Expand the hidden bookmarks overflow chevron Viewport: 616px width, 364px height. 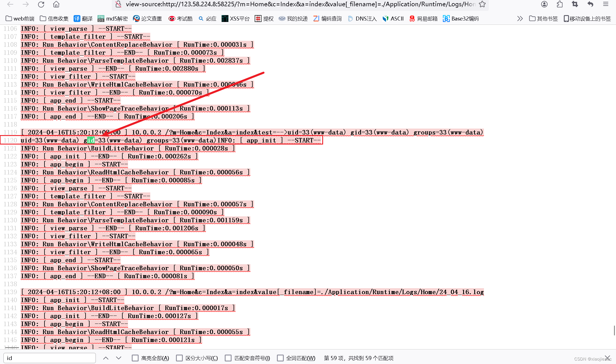(520, 19)
